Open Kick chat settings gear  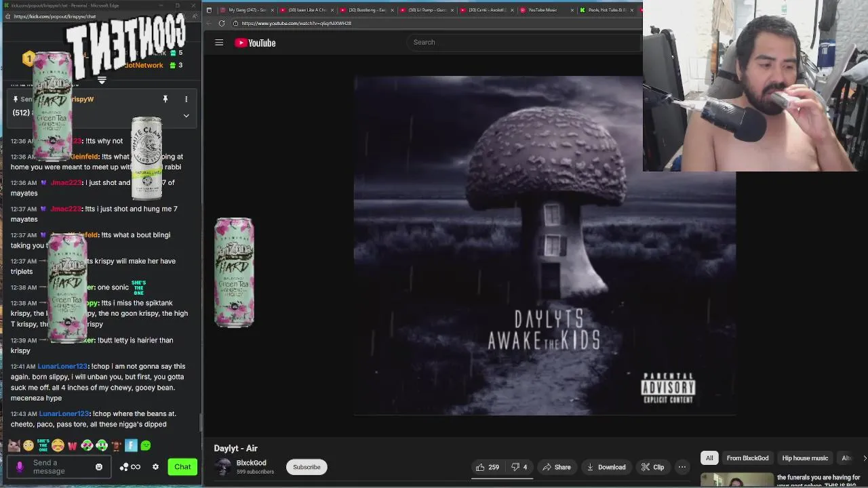155,467
